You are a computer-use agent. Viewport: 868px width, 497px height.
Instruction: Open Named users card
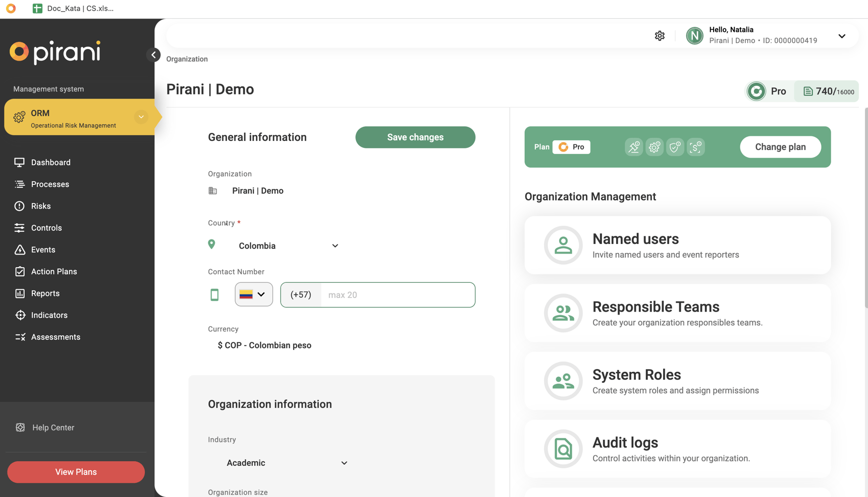[677, 245]
